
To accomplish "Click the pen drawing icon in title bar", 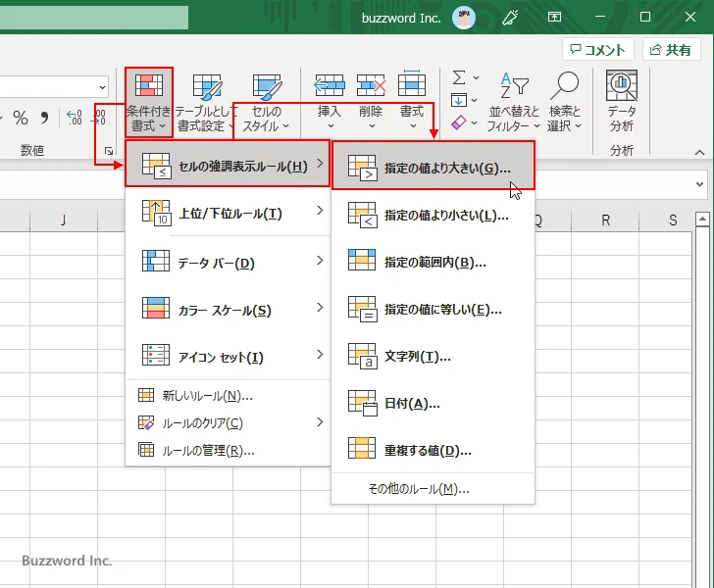I will click(510, 18).
